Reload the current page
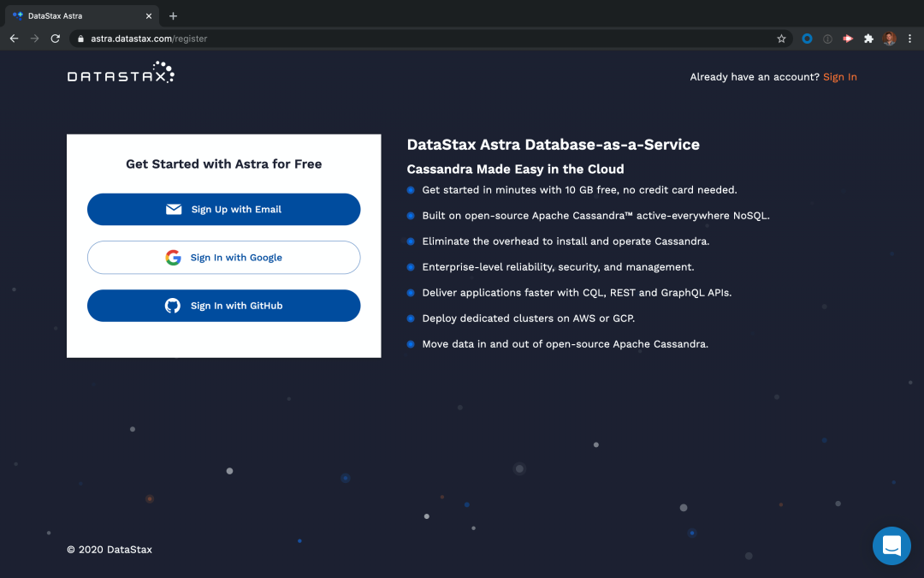Viewport: 924px width, 578px height. point(56,39)
